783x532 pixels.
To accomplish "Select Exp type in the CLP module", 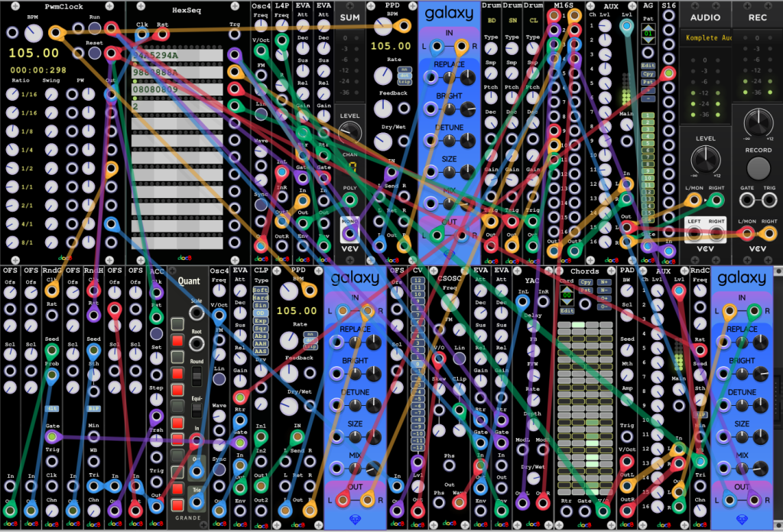I will pyautogui.click(x=261, y=321).
